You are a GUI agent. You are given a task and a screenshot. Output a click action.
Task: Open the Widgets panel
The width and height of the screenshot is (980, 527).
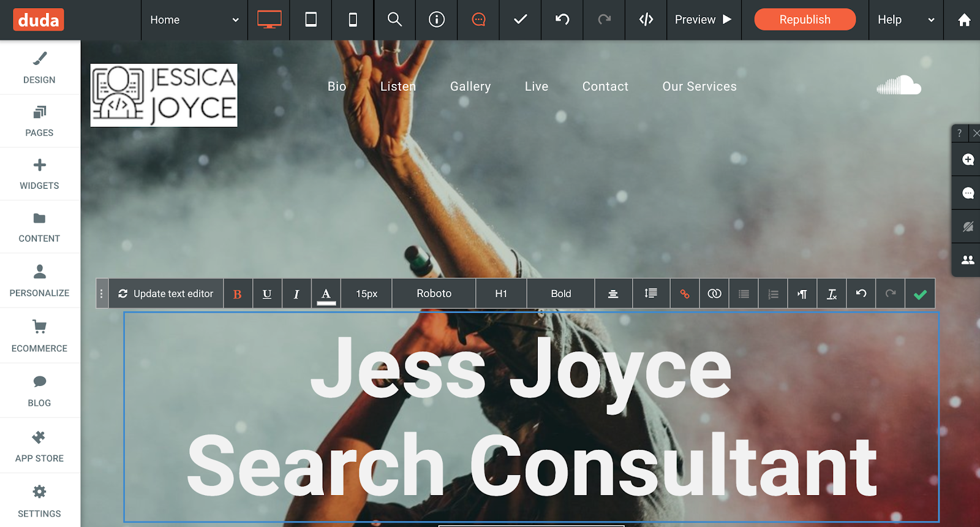(40, 173)
